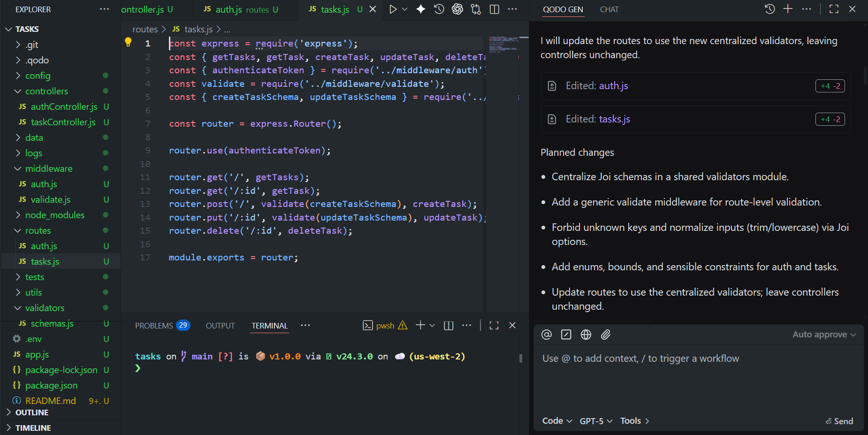Switch to the PROBLEMS tab

[154, 326]
